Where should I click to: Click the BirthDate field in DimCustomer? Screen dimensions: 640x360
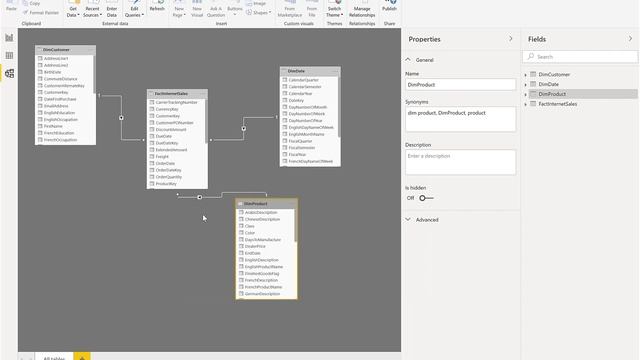(x=52, y=72)
